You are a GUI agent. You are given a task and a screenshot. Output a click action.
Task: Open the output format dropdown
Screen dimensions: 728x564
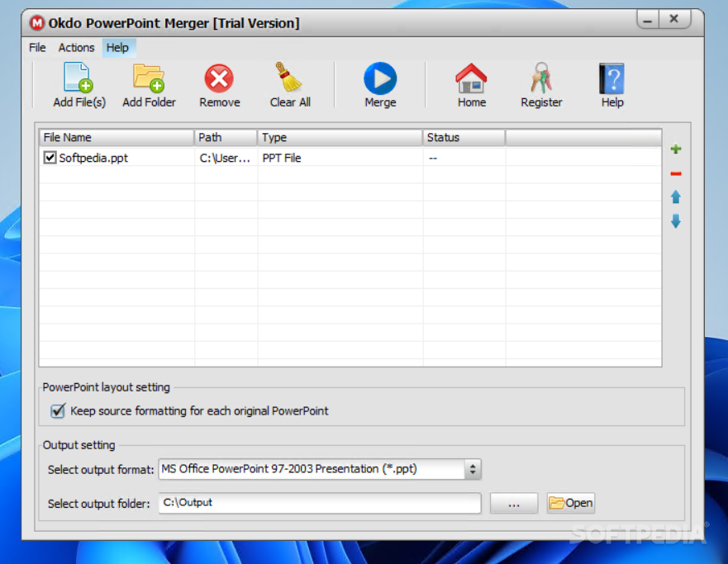(x=472, y=469)
